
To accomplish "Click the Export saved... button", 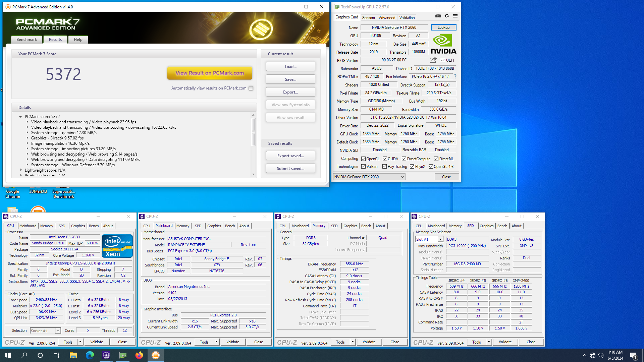I will tap(290, 156).
